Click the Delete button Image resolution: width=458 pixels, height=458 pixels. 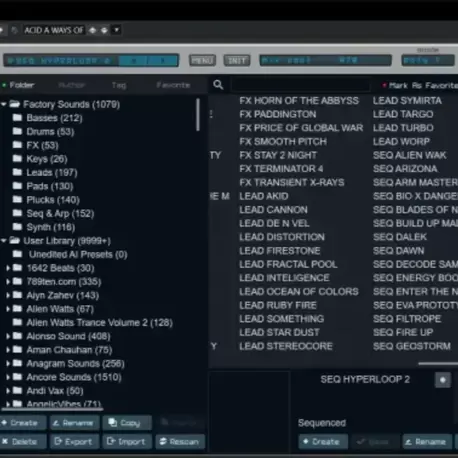[x=23, y=442]
